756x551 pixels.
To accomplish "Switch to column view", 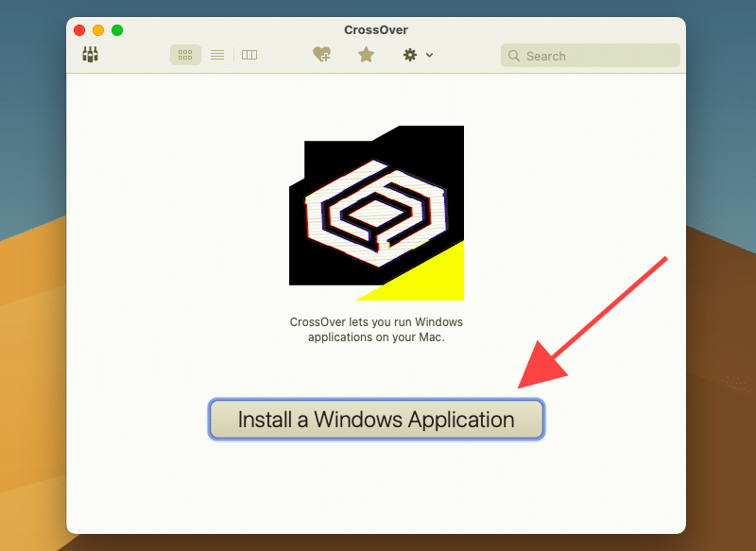I will [x=249, y=54].
